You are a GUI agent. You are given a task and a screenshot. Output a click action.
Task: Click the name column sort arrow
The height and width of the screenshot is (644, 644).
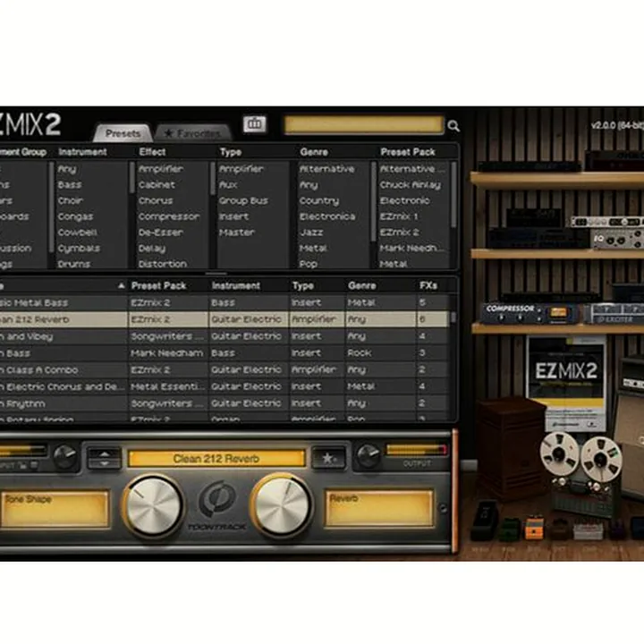(121, 285)
